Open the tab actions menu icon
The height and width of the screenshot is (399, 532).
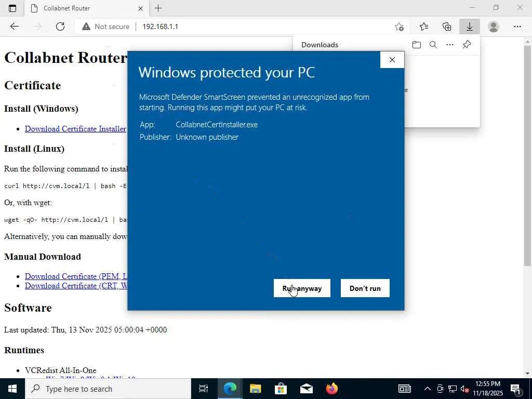(x=12, y=8)
